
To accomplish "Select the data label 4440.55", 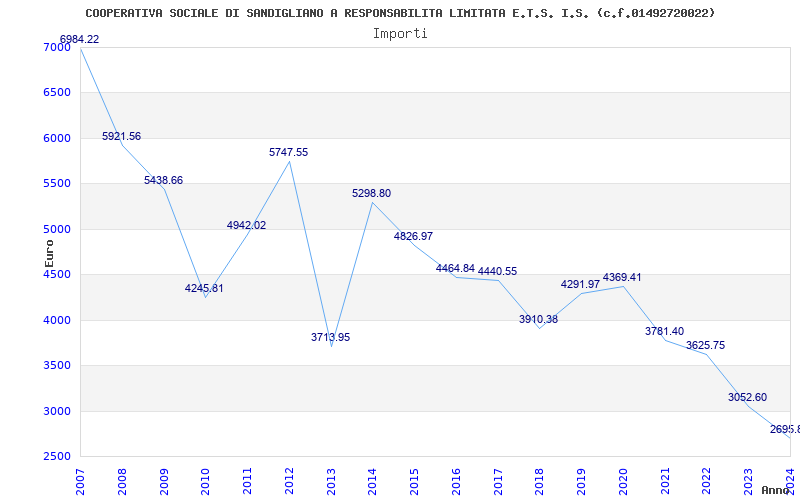I will pyautogui.click(x=497, y=271).
